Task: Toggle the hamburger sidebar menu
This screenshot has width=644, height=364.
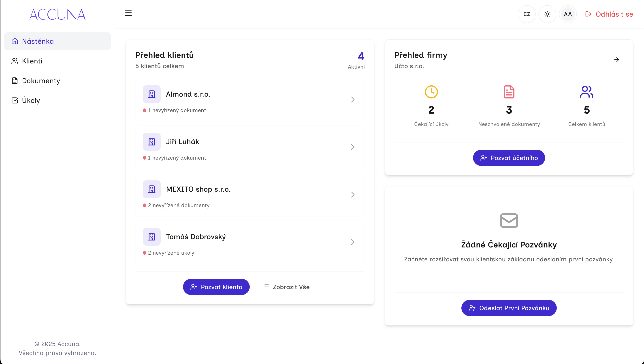Action: click(128, 13)
